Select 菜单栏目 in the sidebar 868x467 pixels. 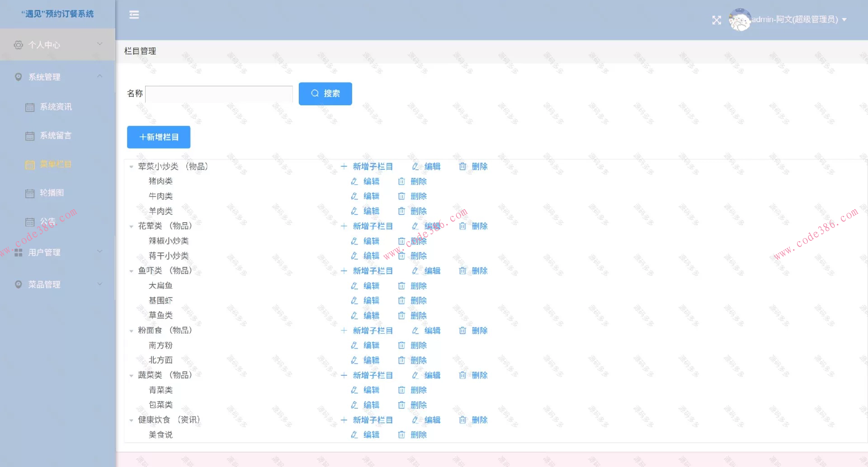56,164
